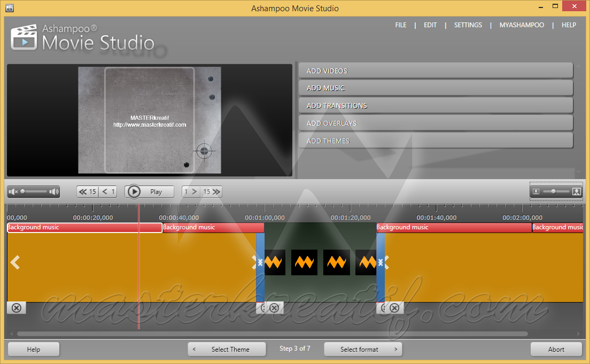Image resolution: width=590 pixels, height=364 pixels.
Task: Open the SETTINGS menu
Action: tap(468, 25)
